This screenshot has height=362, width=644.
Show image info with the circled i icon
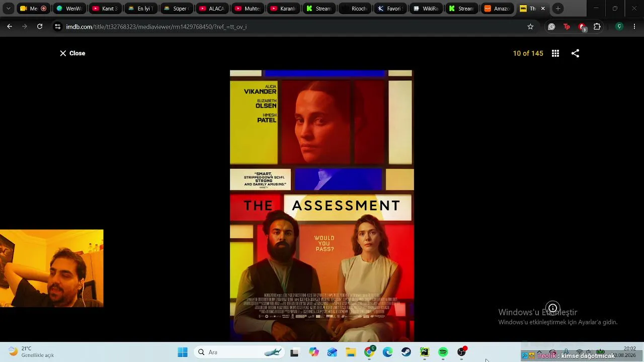click(552, 308)
